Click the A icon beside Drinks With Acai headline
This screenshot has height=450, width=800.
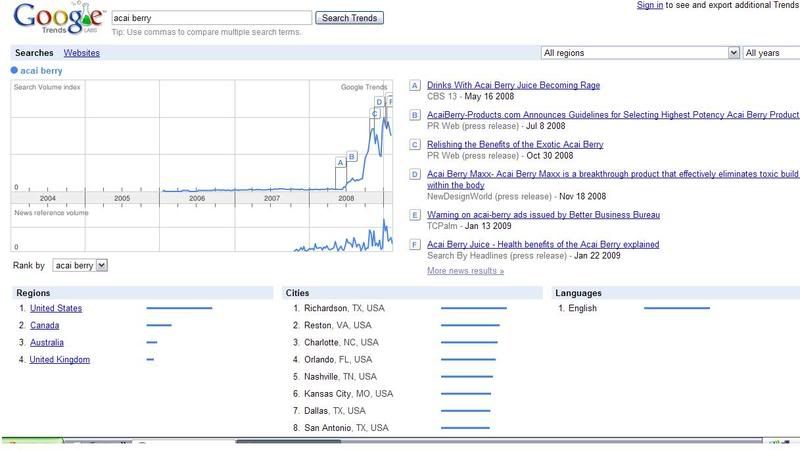[415, 86]
